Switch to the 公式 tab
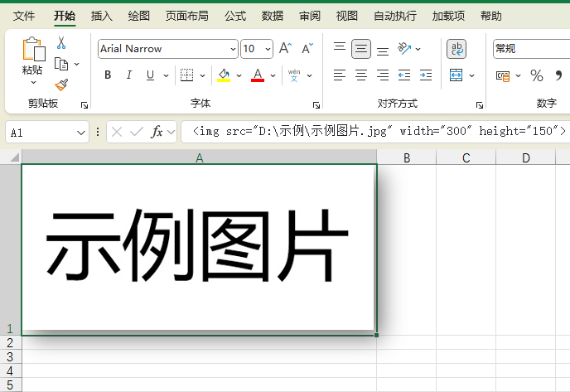570x392 pixels. click(235, 16)
